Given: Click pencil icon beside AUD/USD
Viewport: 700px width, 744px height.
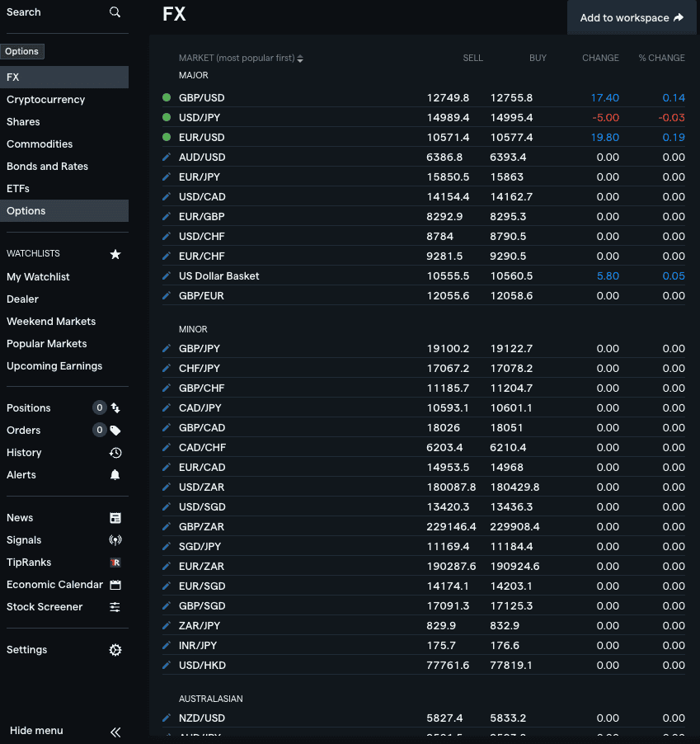Looking at the screenshot, I should (167, 157).
